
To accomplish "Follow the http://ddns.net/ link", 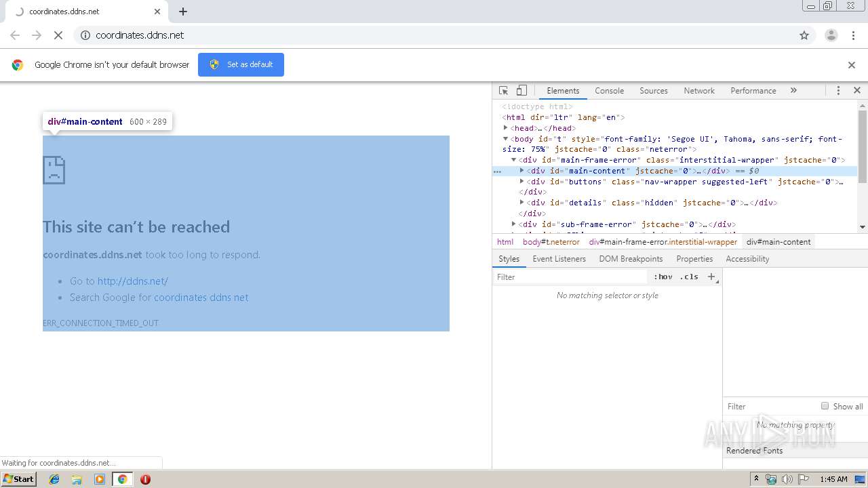I will (x=132, y=281).
